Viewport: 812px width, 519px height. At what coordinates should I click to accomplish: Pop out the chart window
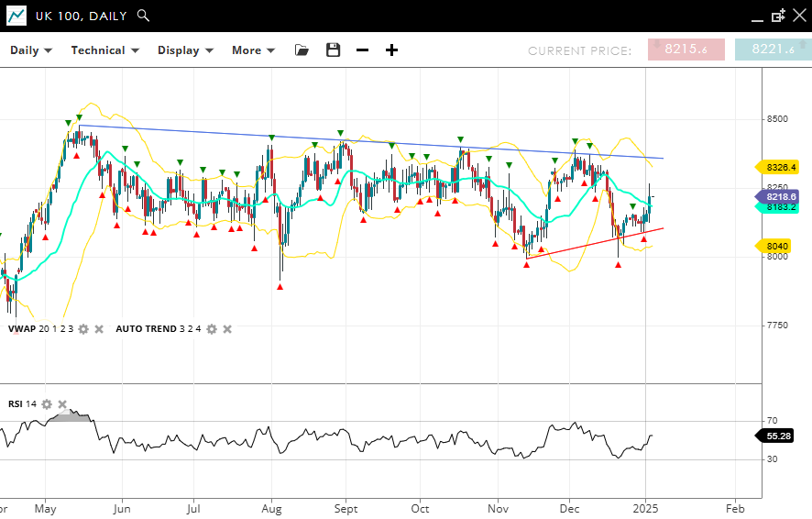tap(778, 16)
